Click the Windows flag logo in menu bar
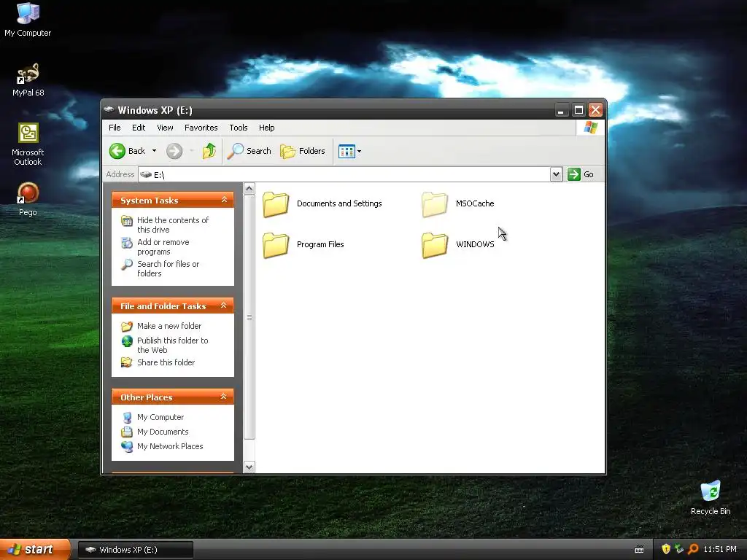Image resolution: width=747 pixels, height=560 pixels. [x=591, y=128]
